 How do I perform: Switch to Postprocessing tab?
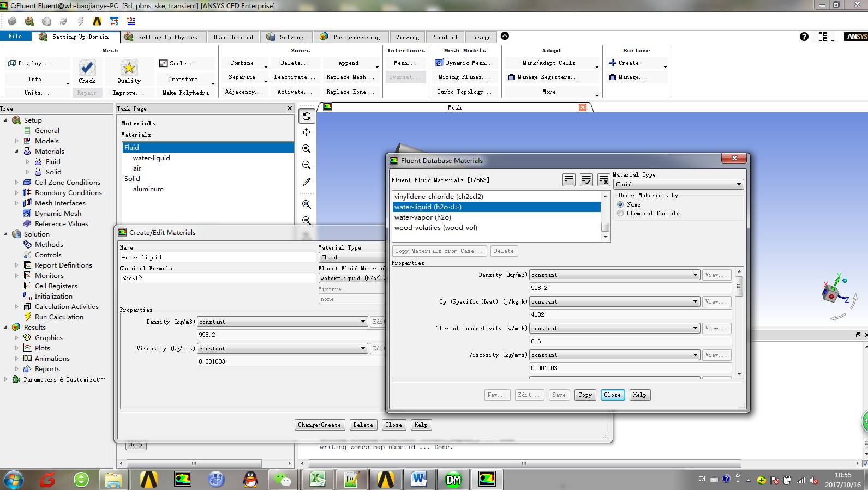point(351,37)
